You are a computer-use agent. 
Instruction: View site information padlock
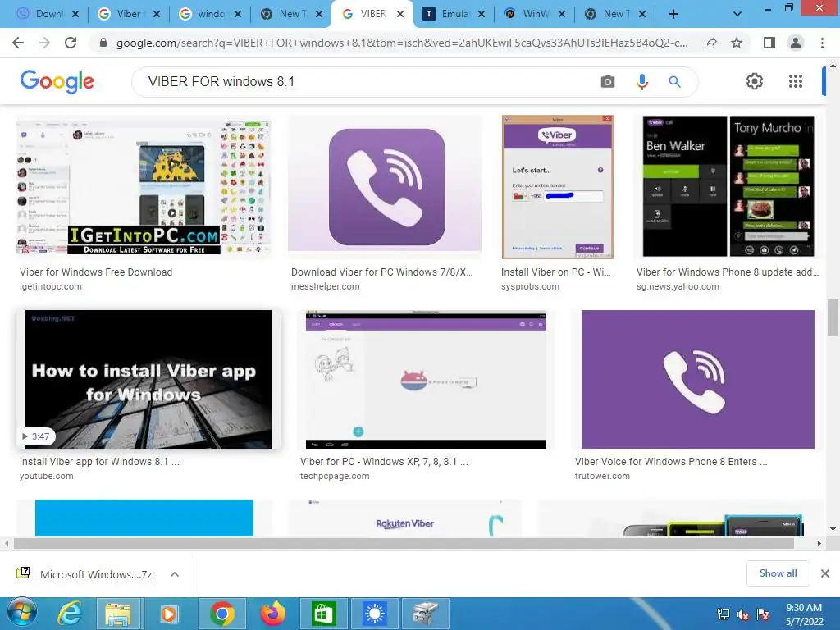pos(103,43)
